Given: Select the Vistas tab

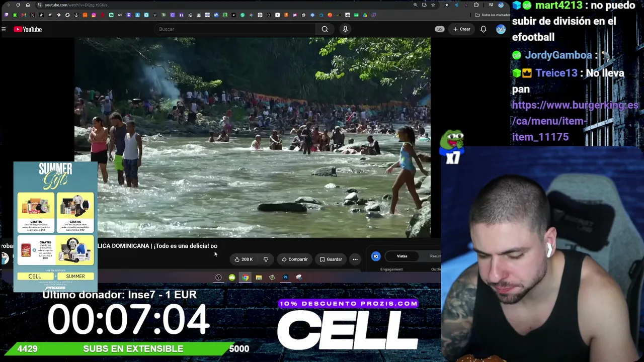Looking at the screenshot, I should coord(402,256).
